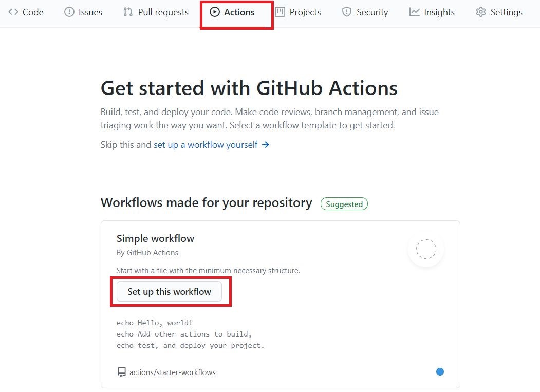Open the actions/starter-workflows repository link
540x392 pixels.
tap(173, 372)
